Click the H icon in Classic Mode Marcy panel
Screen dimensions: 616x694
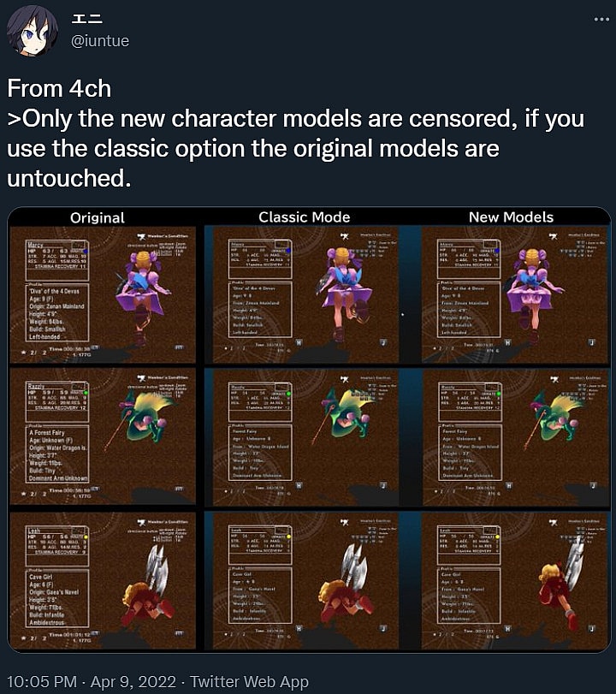pos(299,343)
